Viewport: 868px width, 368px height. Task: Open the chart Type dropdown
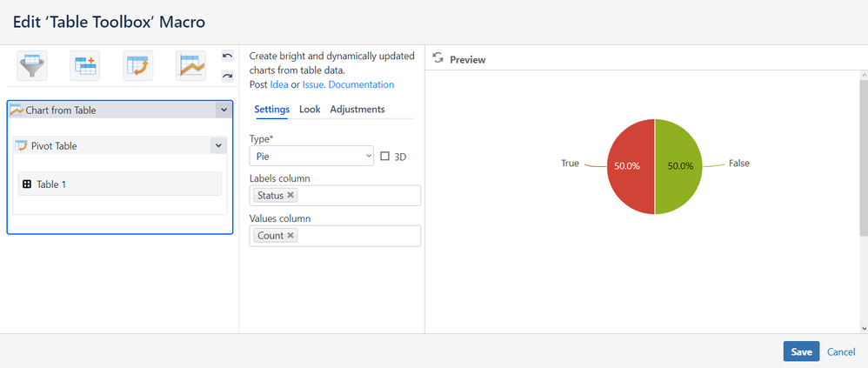pos(311,157)
